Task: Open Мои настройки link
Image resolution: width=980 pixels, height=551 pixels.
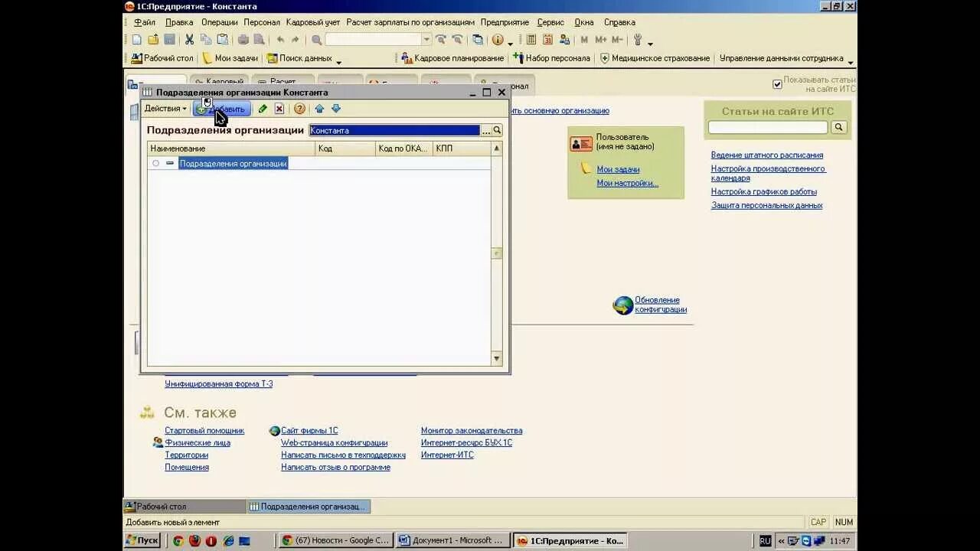Action: pyautogui.click(x=628, y=184)
